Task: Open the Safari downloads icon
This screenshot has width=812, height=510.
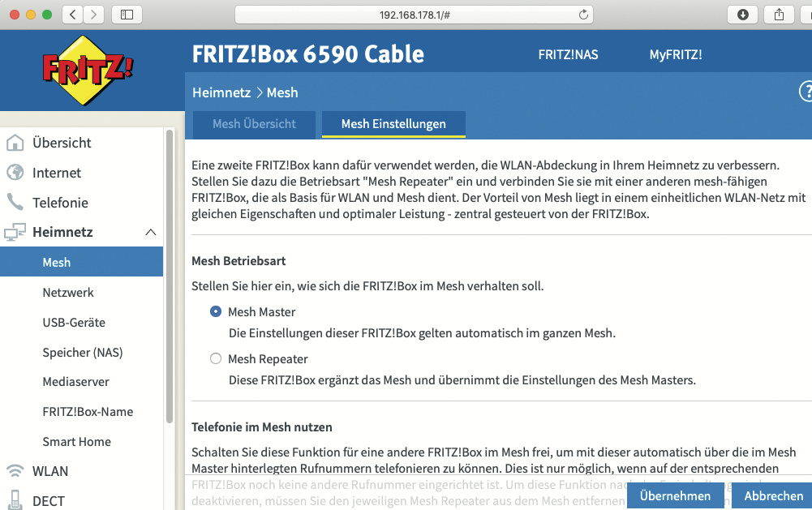Action: (x=742, y=15)
